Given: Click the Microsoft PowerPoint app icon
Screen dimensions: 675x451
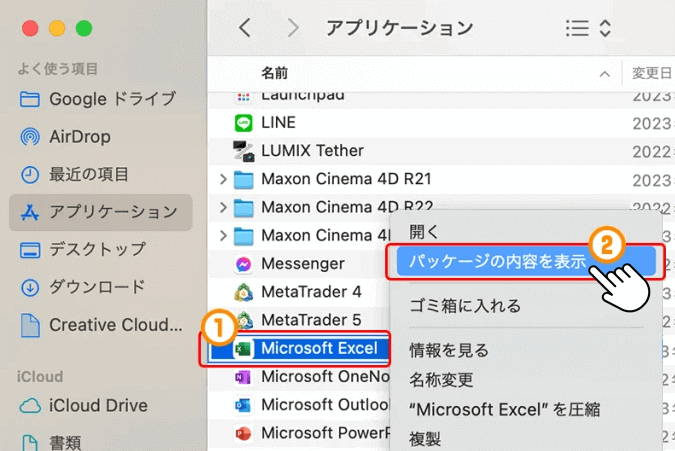Looking at the screenshot, I should [x=243, y=433].
